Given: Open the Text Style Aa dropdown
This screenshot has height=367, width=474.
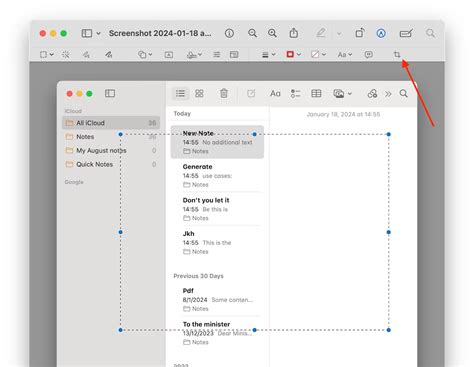Looking at the screenshot, I should coord(345,54).
